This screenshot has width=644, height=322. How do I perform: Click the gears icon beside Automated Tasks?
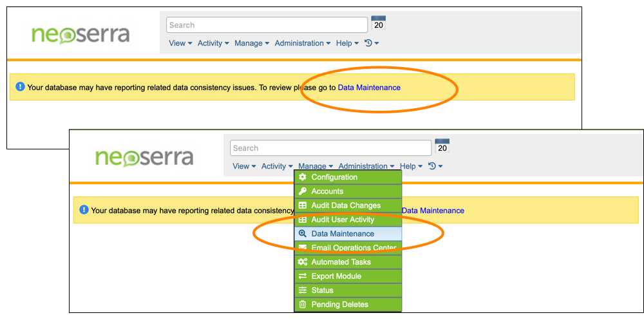coord(303,262)
